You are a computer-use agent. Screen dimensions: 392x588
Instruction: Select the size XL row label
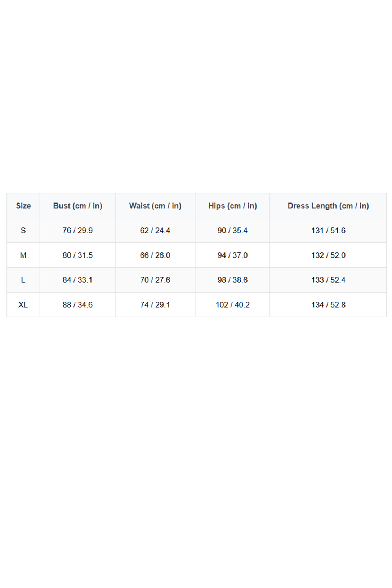coord(23,305)
